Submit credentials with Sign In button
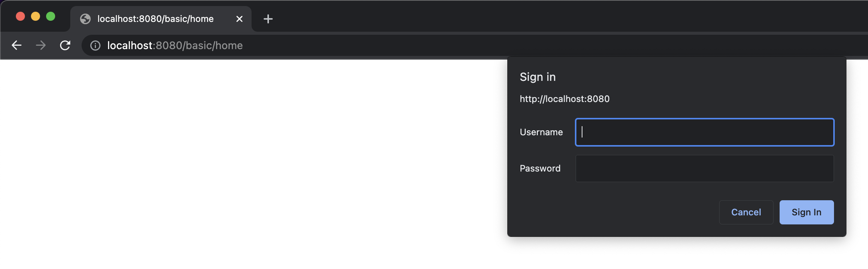 coord(806,212)
